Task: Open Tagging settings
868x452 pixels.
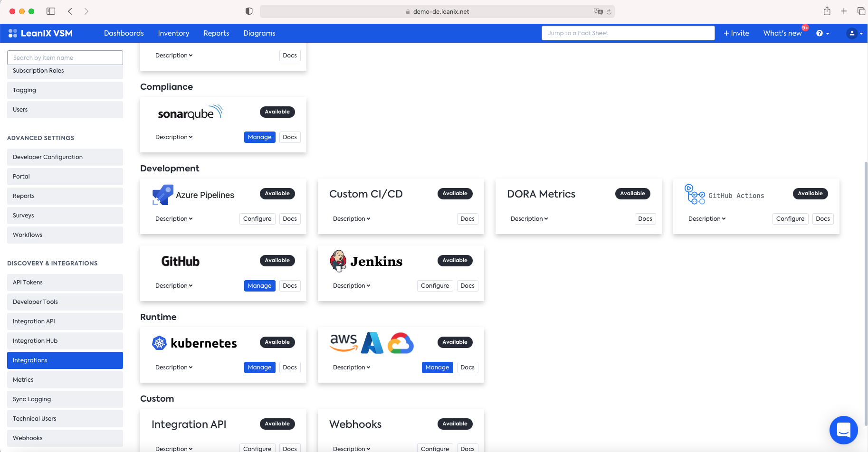Action: click(x=65, y=90)
